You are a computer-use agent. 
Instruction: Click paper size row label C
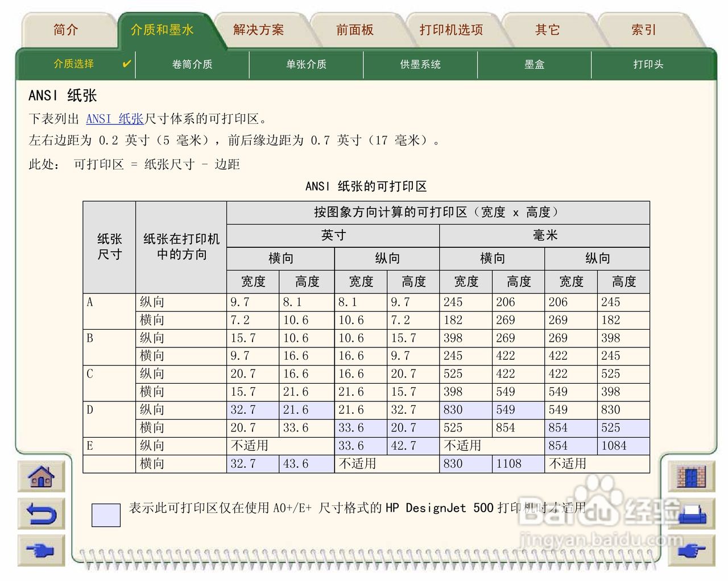[90, 374]
